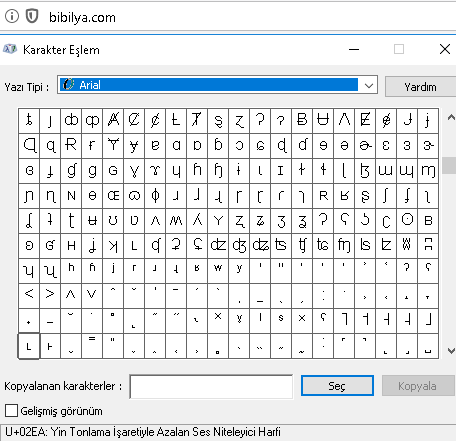Click the site information (i) icon

(x=12, y=16)
